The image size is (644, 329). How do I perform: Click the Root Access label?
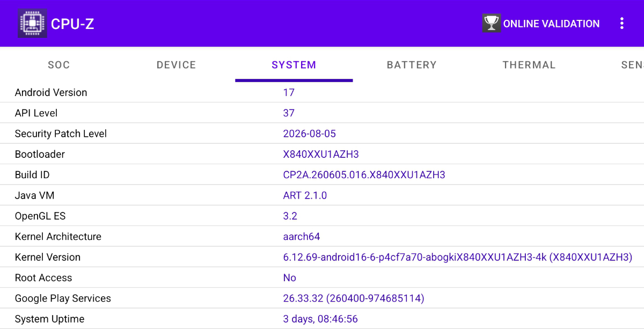[43, 277]
